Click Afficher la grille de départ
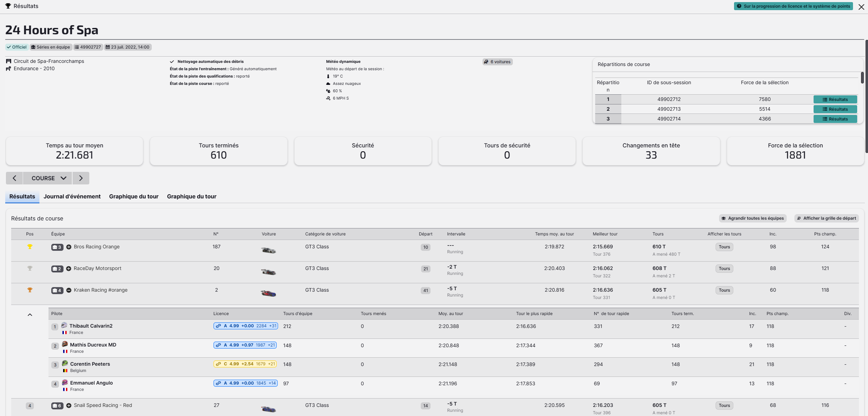 (x=826, y=218)
